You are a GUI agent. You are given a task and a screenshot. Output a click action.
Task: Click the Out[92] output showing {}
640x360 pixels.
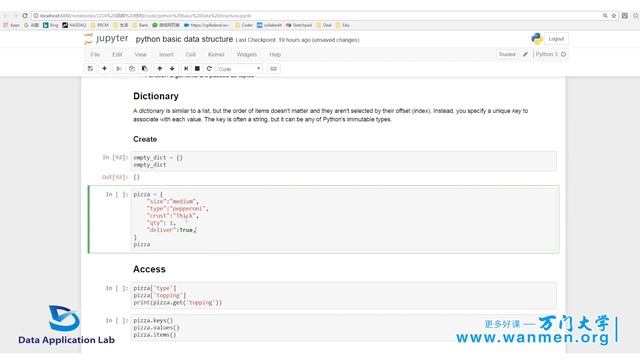[136, 177]
